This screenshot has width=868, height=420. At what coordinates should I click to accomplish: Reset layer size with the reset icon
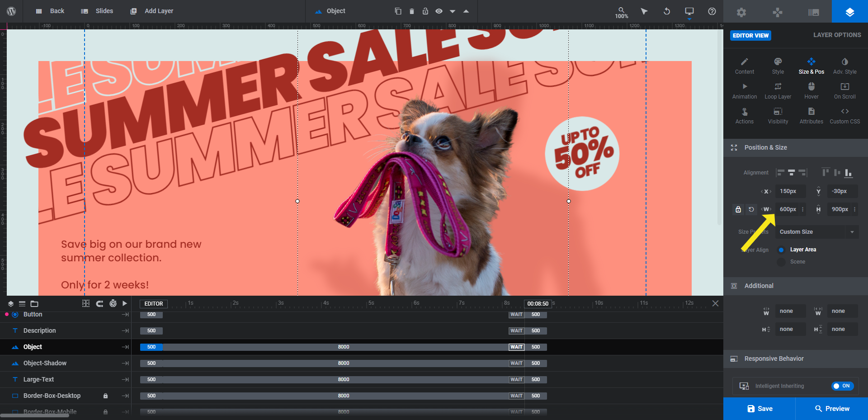751,209
